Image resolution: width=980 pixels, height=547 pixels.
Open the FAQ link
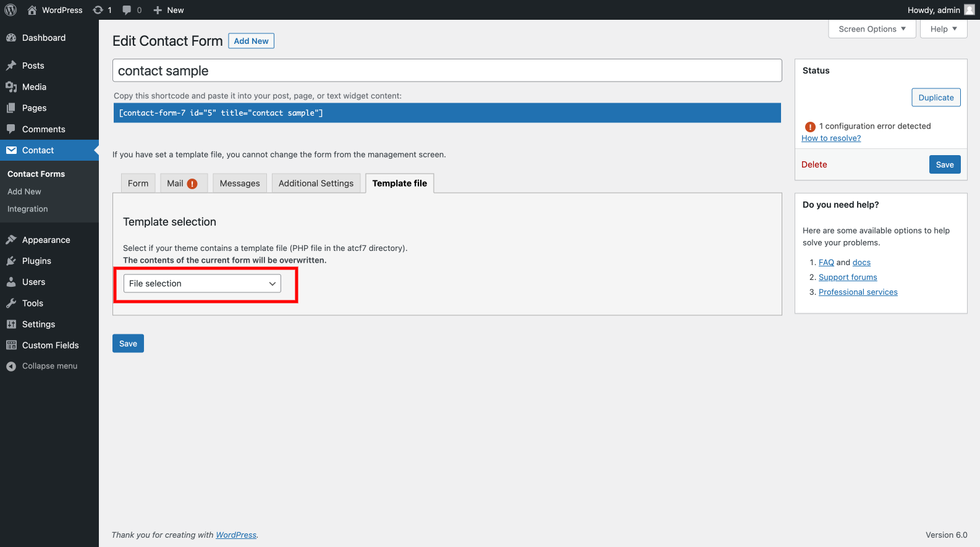[826, 263]
